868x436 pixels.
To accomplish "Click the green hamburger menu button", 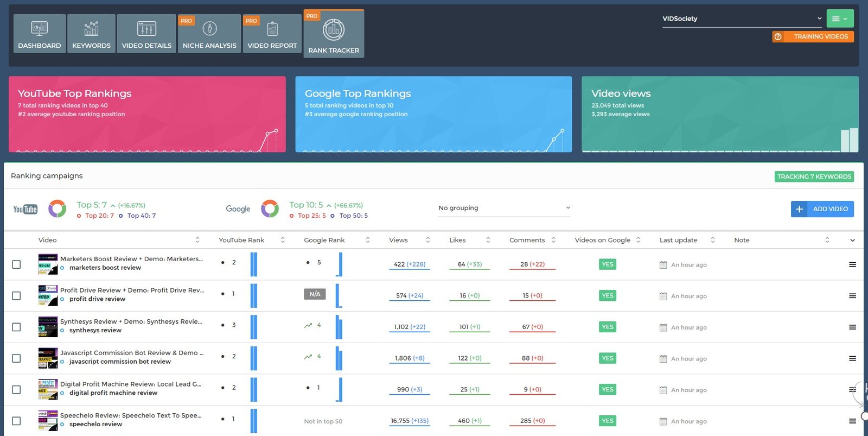I will (x=840, y=18).
